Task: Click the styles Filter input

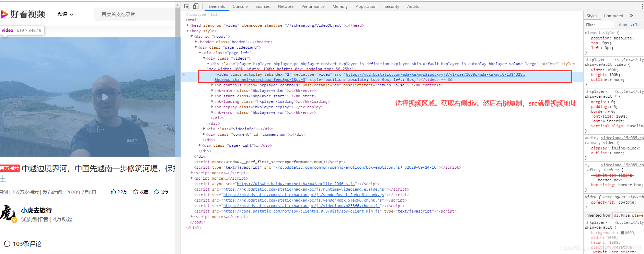Action: (x=599, y=25)
